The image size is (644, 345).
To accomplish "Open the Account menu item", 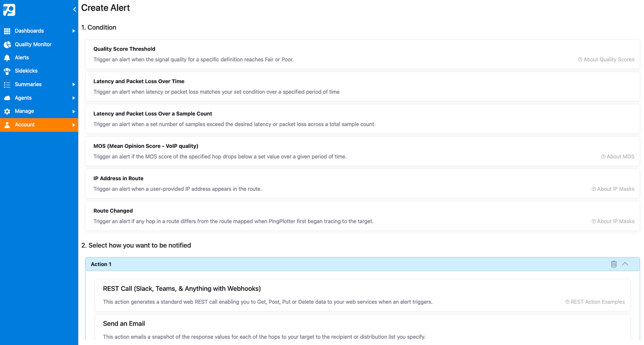I will (25, 125).
